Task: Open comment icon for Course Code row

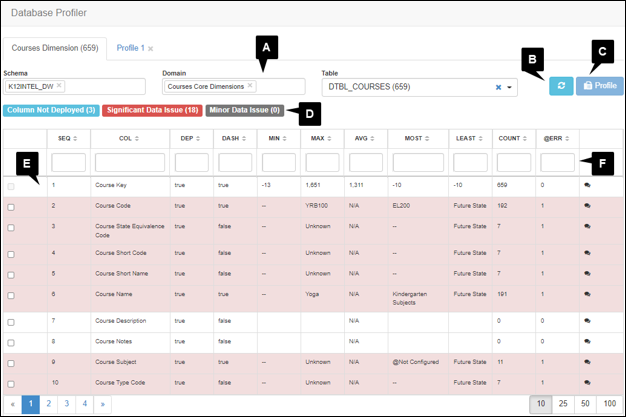Action: (x=588, y=206)
